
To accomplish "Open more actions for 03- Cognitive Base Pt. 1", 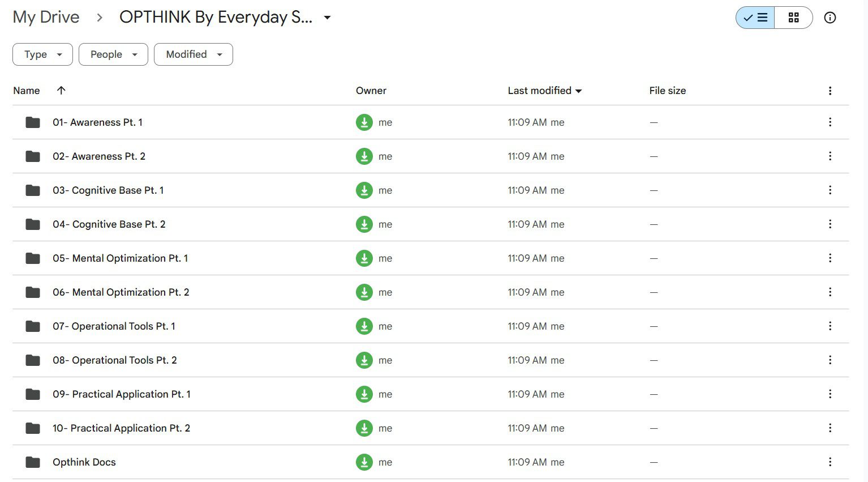I will point(830,190).
